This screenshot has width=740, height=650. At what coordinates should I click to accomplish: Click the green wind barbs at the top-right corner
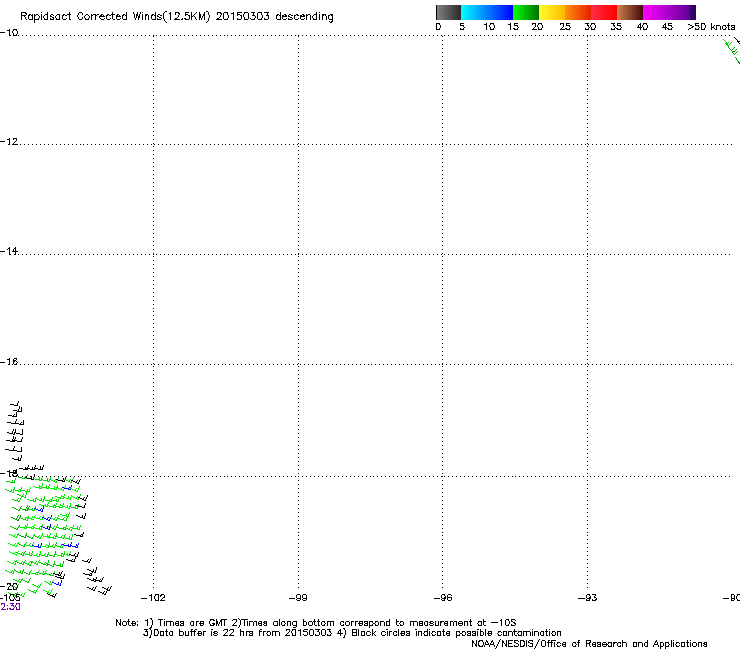pyautogui.click(x=732, y=51)
